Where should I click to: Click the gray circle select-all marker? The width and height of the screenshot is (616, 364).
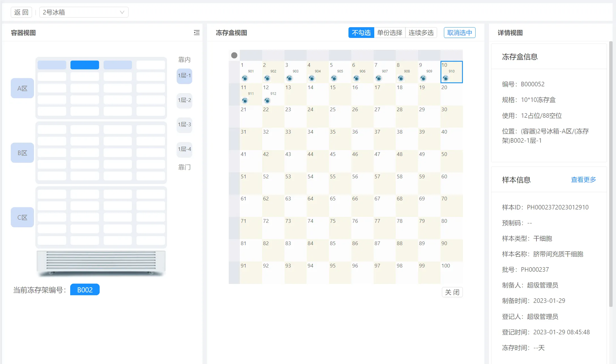(x=234, y=55)
